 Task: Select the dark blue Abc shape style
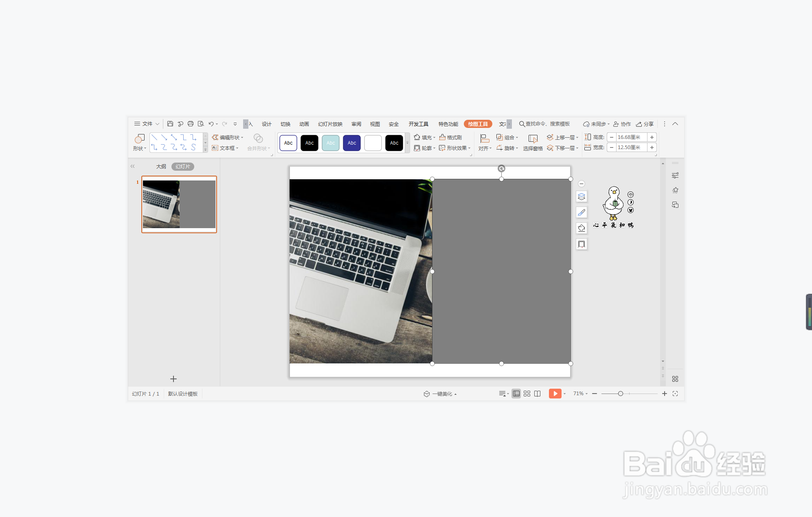point(352,143)
